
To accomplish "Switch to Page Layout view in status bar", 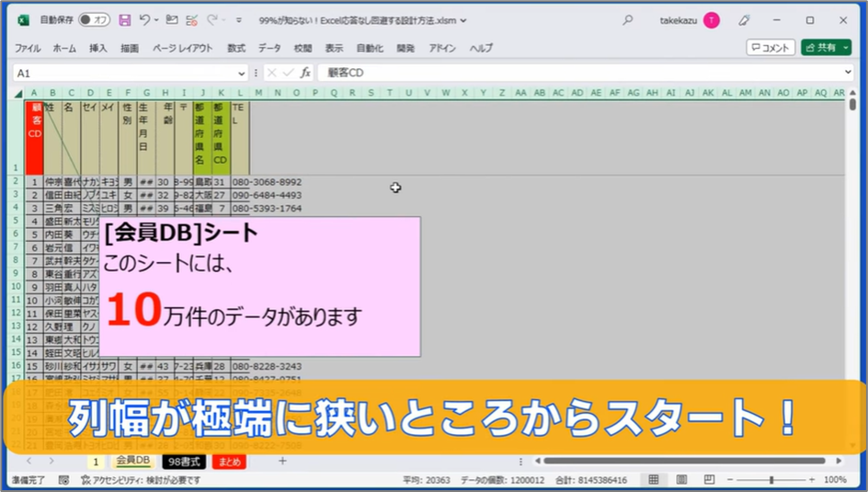I will tap(680, 480).
